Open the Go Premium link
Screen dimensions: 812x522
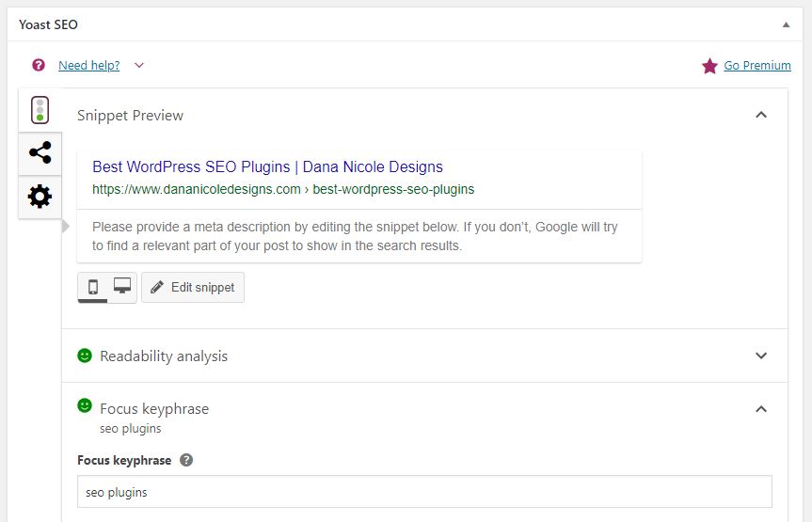(757, 65)
